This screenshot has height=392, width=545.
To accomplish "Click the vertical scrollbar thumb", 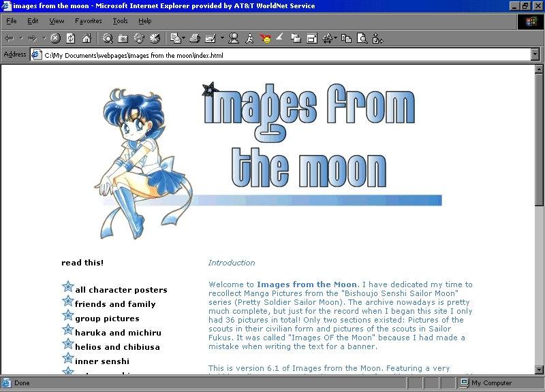I will tap(539, 140).
